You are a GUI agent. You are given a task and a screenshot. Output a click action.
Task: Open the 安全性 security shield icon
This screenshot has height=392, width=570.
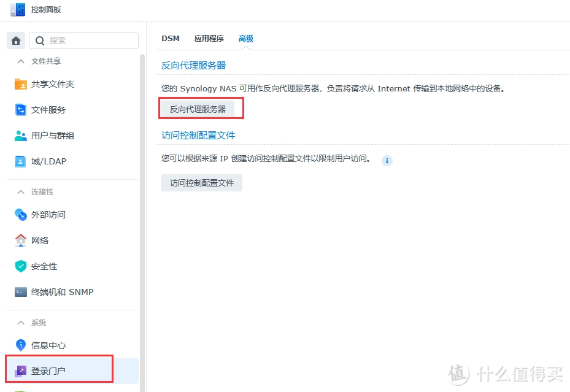pos(21,266)
